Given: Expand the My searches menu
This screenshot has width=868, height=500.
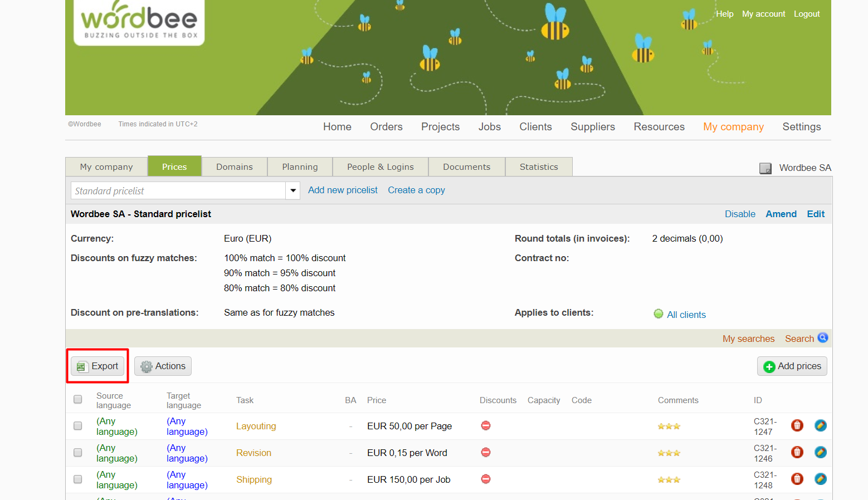Looking at the screenshot, I should click(748, 339).
